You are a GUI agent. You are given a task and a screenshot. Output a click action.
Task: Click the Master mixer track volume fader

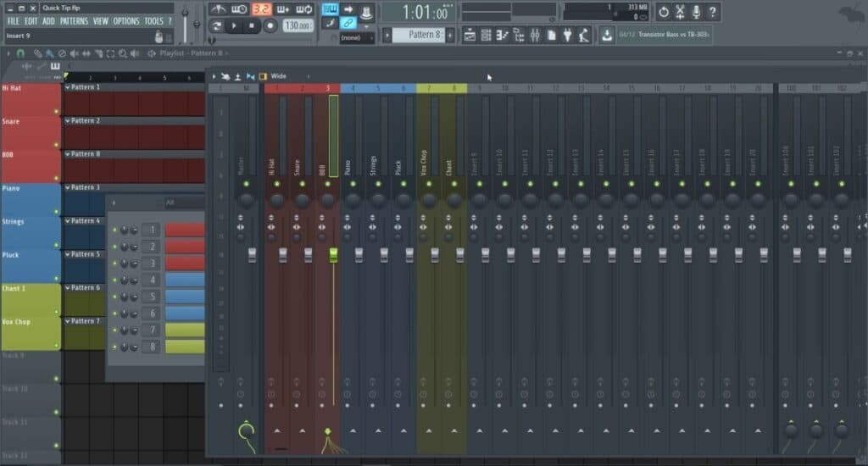click(x=252, y=254)
